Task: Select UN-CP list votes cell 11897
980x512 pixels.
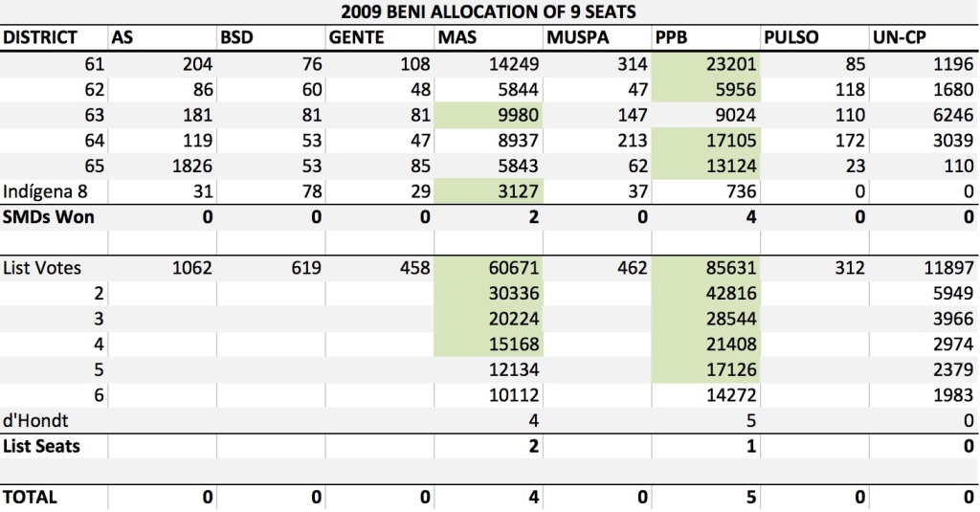Action: point(924,268)
